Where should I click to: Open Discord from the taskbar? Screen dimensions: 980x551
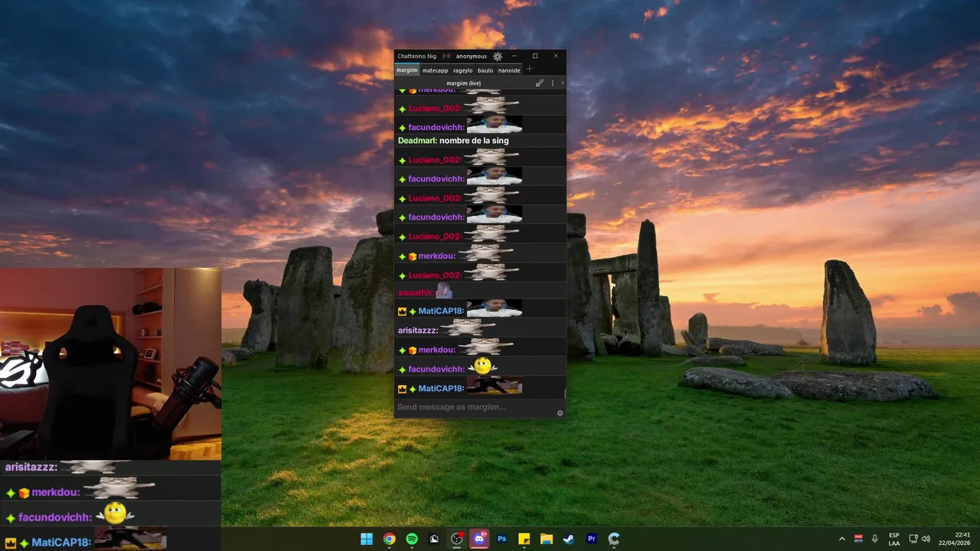(479, 539)
